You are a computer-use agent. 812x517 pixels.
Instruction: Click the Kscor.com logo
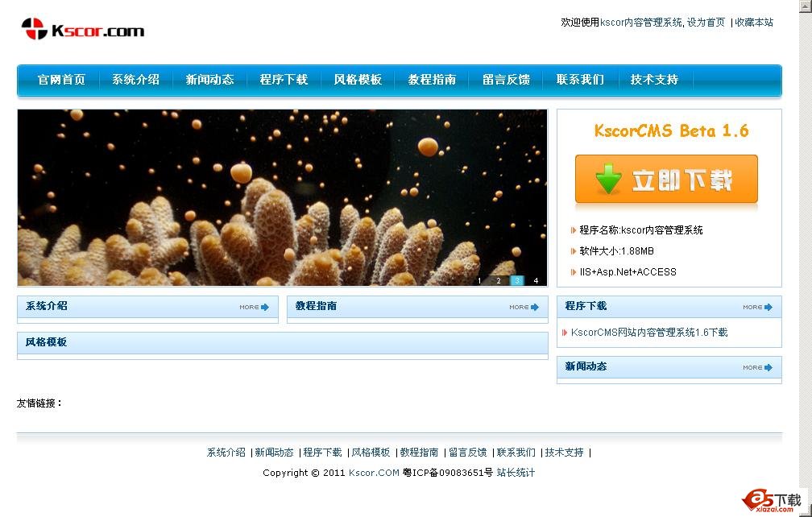point(82,30)
